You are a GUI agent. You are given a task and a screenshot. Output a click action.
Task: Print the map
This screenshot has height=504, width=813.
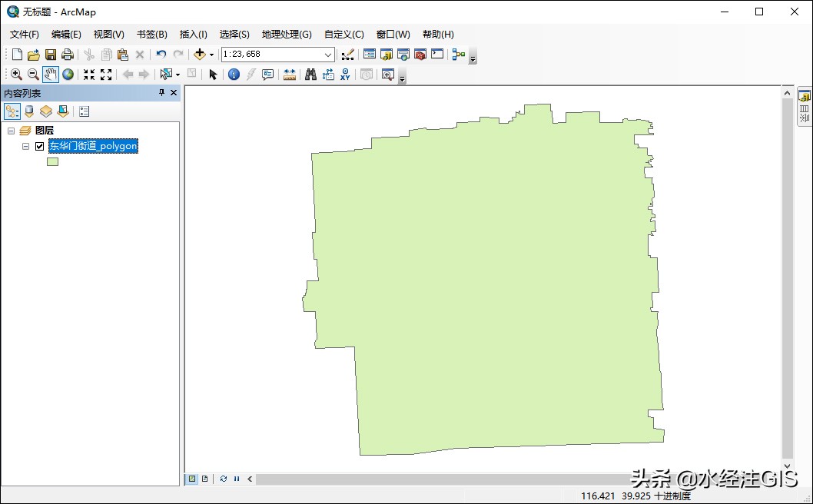point(68,55)
